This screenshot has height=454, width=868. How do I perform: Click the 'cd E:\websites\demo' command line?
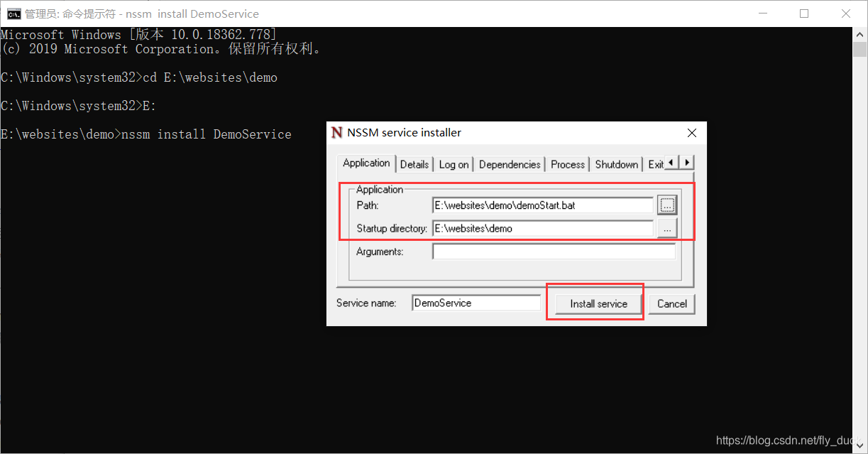coord(139,77)
